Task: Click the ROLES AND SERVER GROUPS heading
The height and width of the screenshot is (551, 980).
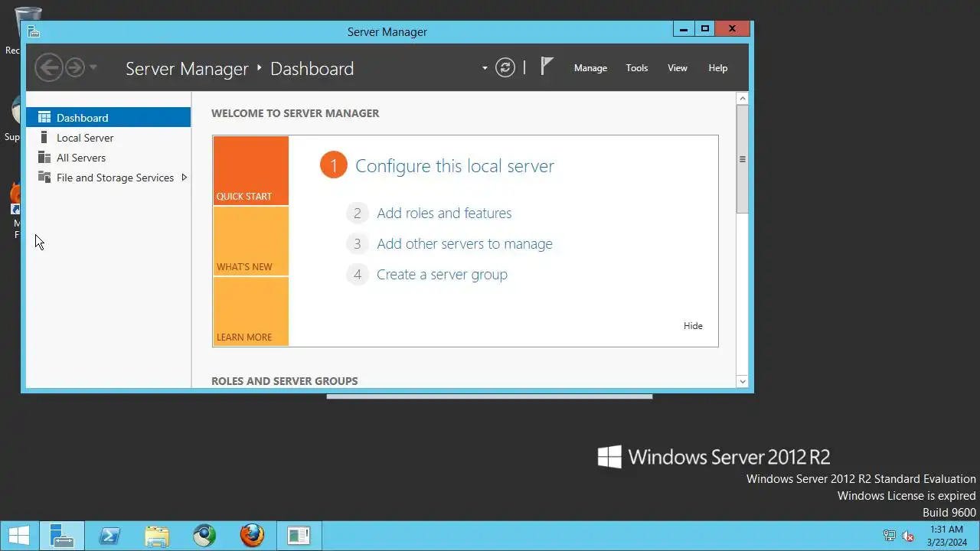Action: pyautogui.click(x=285, y=381)
